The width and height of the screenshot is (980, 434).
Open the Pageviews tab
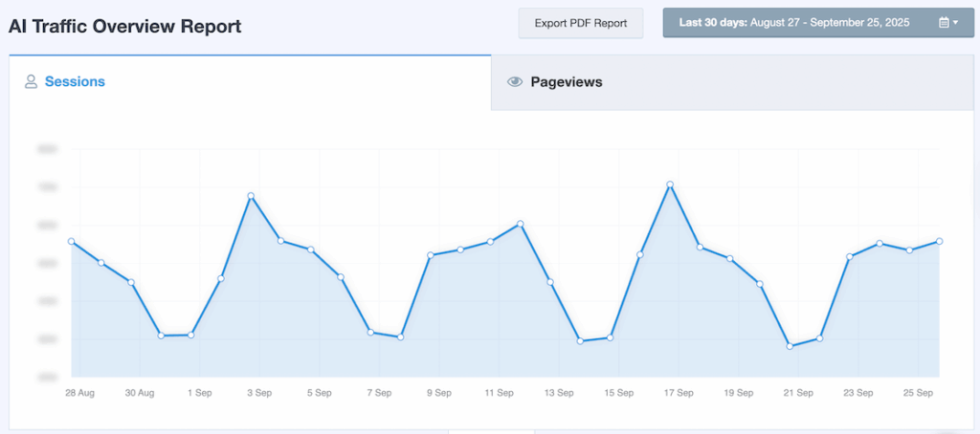[566, 82]
